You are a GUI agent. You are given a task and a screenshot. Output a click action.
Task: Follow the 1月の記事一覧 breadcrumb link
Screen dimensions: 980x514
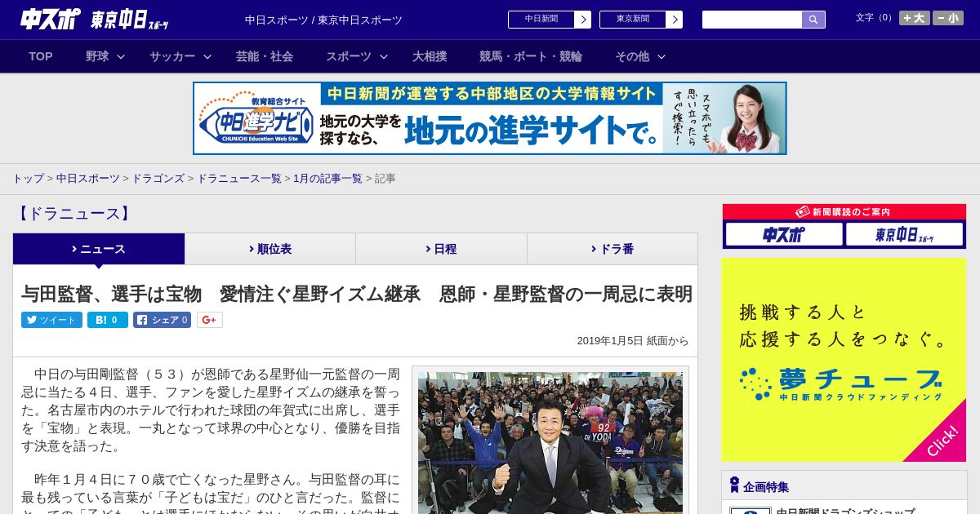327,179
